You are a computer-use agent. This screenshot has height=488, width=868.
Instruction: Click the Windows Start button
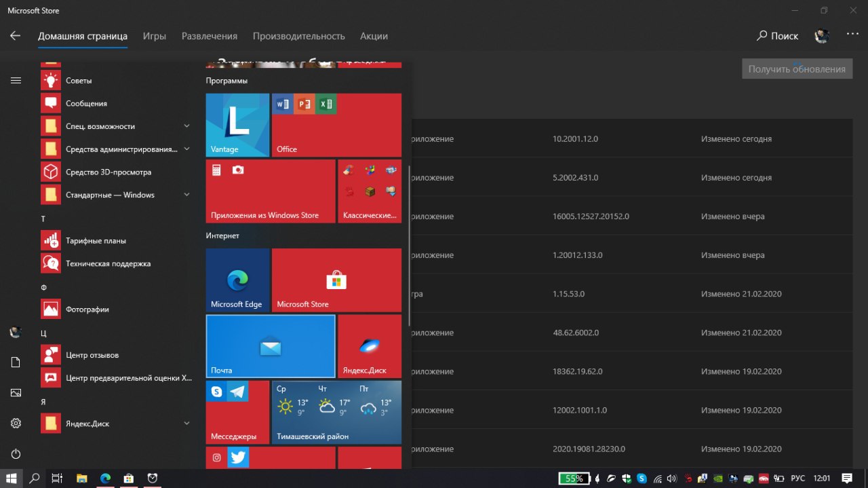(12, 478)
